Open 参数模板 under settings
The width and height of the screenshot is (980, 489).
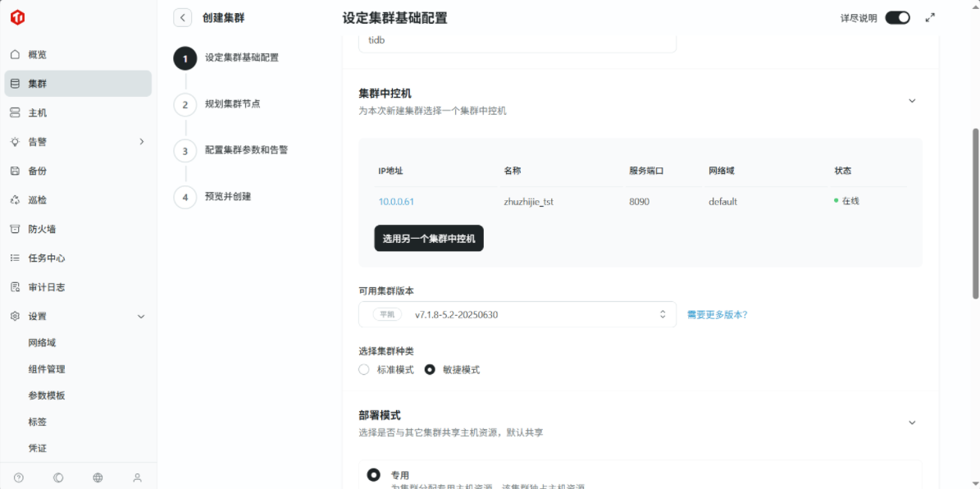click(x=47, y=395)
